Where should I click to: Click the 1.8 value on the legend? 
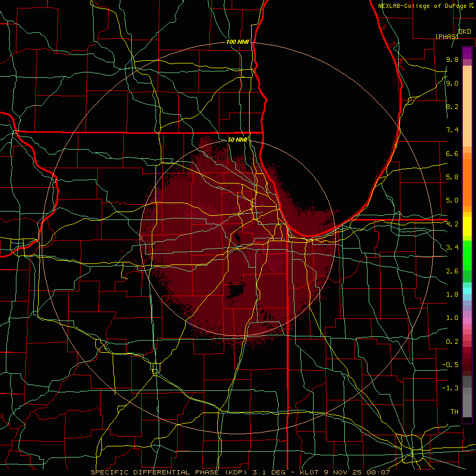pos(452,295)
